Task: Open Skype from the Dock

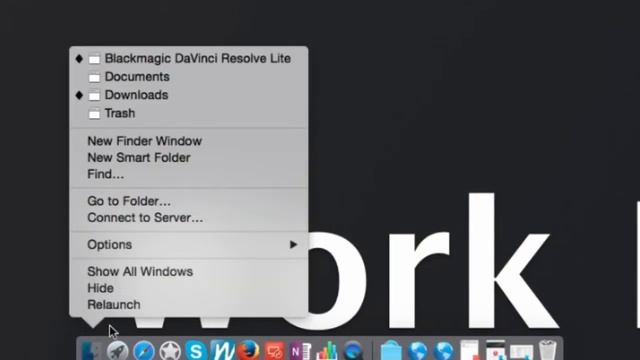Action: 196,351
